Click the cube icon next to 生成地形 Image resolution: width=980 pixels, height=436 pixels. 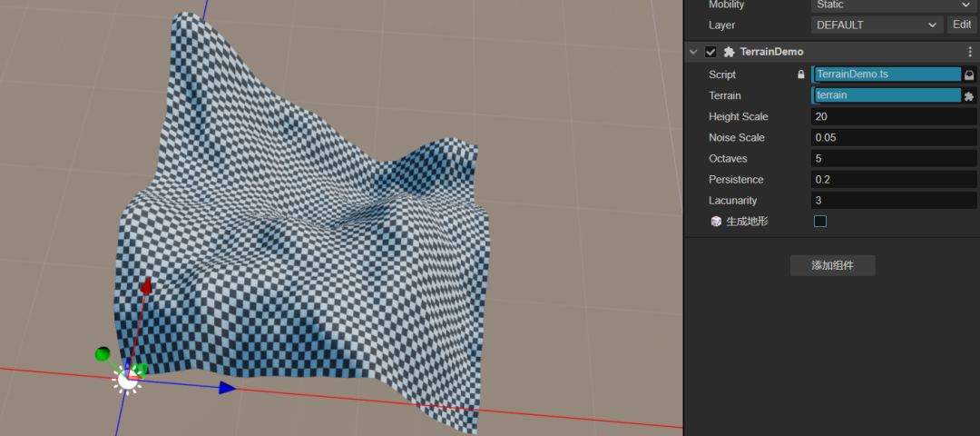pyautogui.click(x=716, y=221)
